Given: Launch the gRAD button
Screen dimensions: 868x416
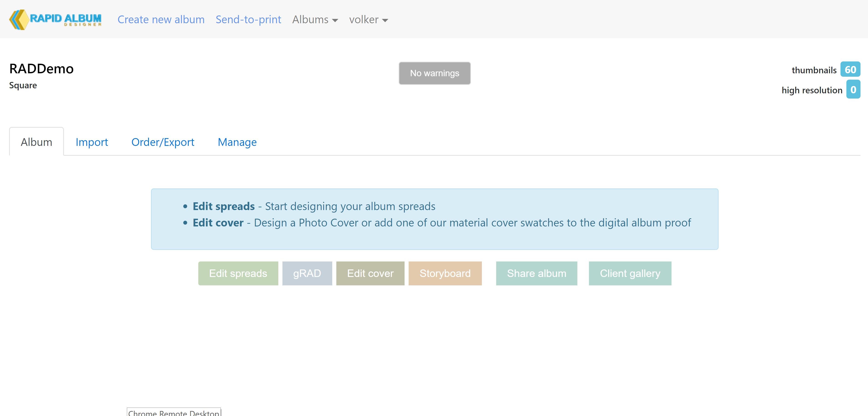Looking at the screenshot, I should (x=307, y=273).
